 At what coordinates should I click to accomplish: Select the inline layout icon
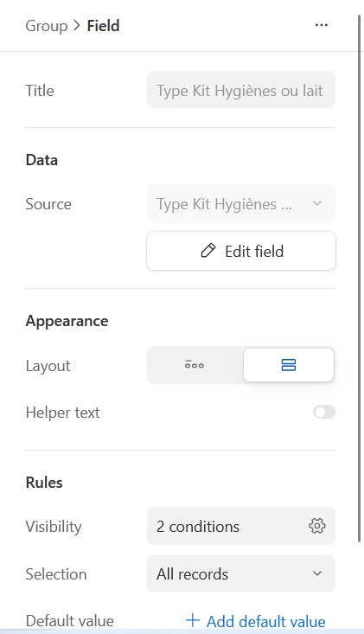(195, 365)
